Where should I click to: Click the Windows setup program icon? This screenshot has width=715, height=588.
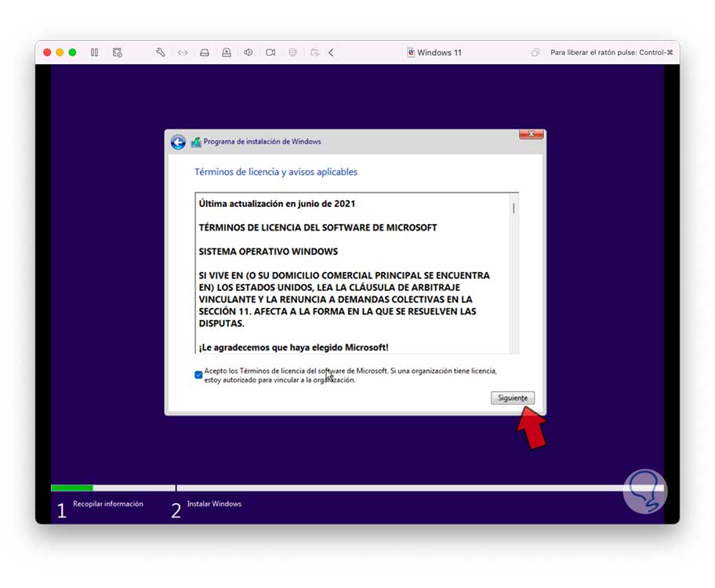tap(196, 142)
